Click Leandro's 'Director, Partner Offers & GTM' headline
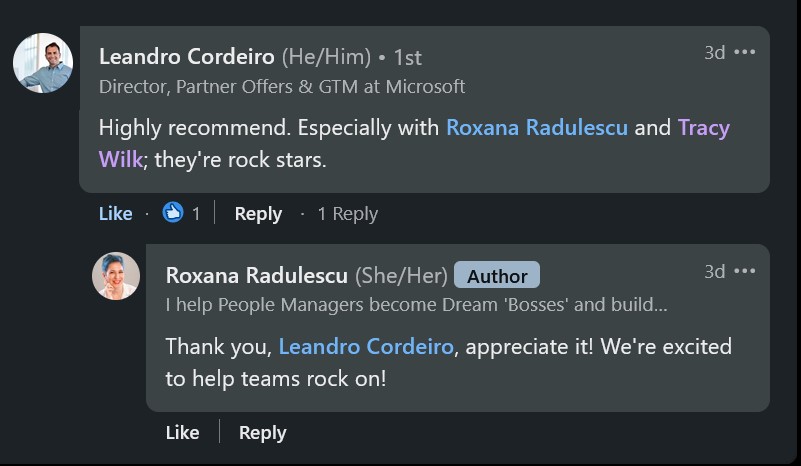801x466 pixels. point(282,87)
